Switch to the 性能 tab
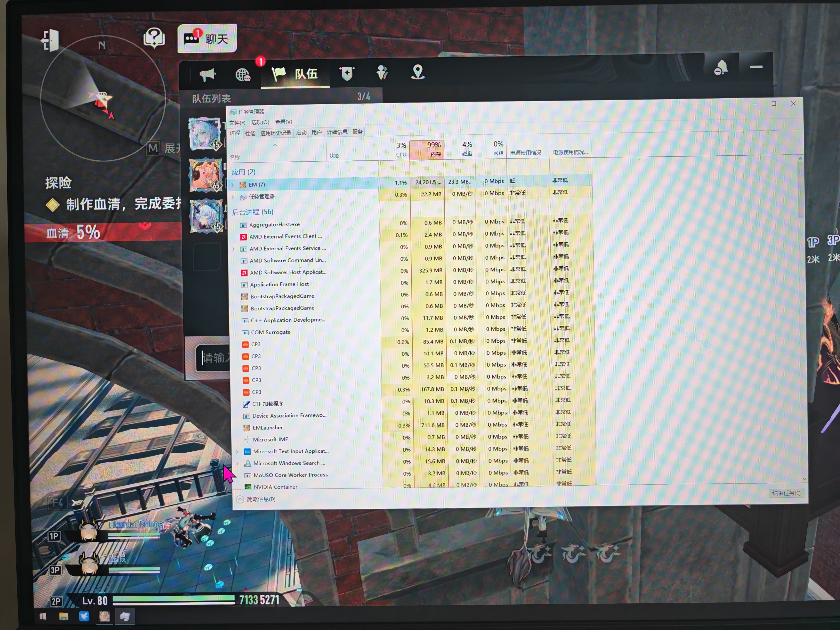 250,133
